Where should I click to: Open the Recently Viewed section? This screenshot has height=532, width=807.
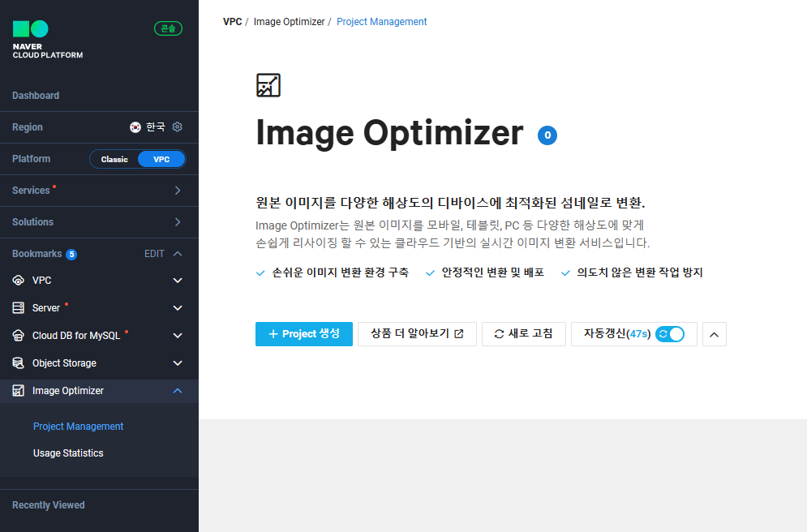(49, 505)
